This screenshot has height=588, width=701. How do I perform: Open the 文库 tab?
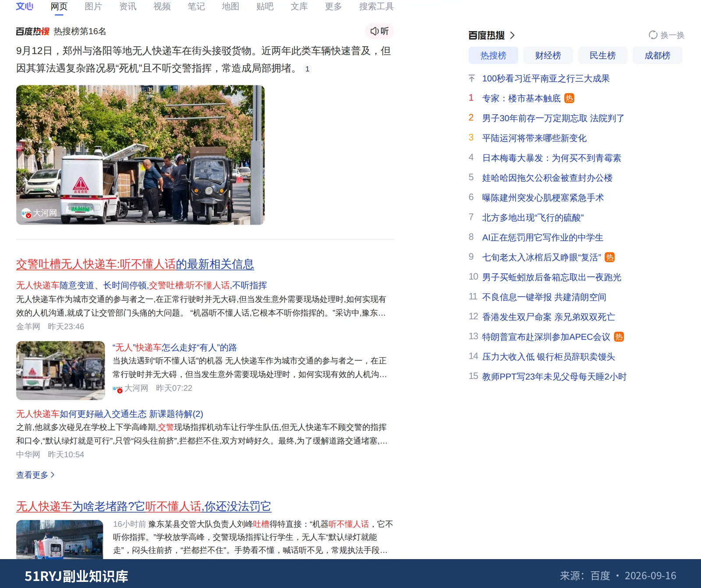point(299,7)
